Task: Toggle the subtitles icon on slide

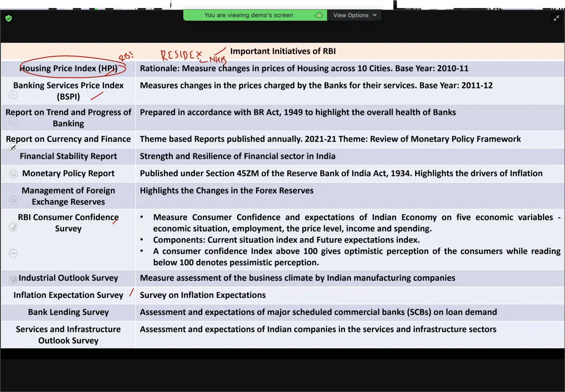Action: point(13,174)
